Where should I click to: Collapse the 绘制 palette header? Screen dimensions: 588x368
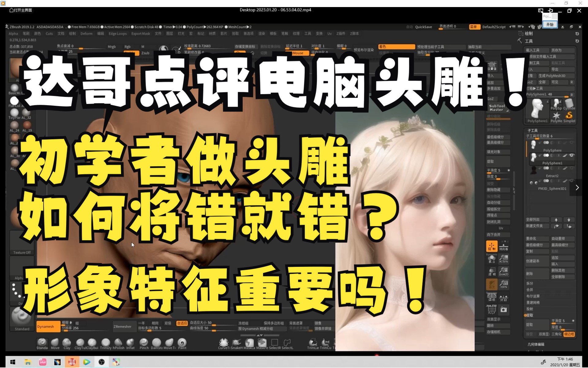[x=529, y=34]
